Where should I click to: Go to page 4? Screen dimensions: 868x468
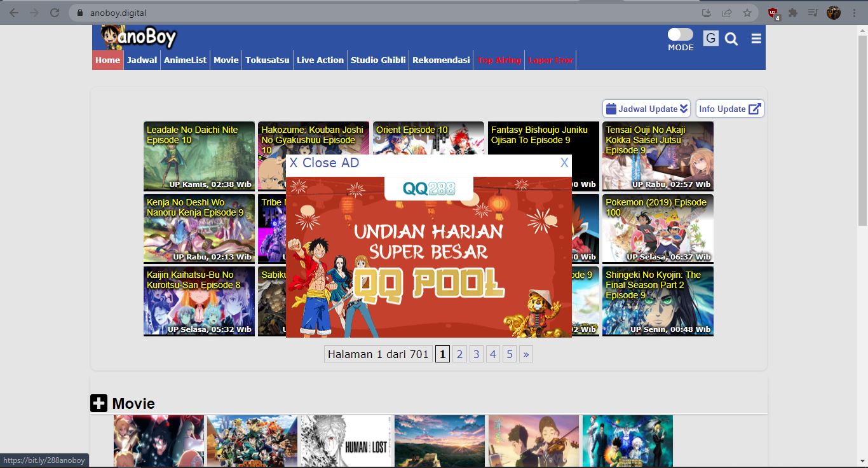[492, 354]
